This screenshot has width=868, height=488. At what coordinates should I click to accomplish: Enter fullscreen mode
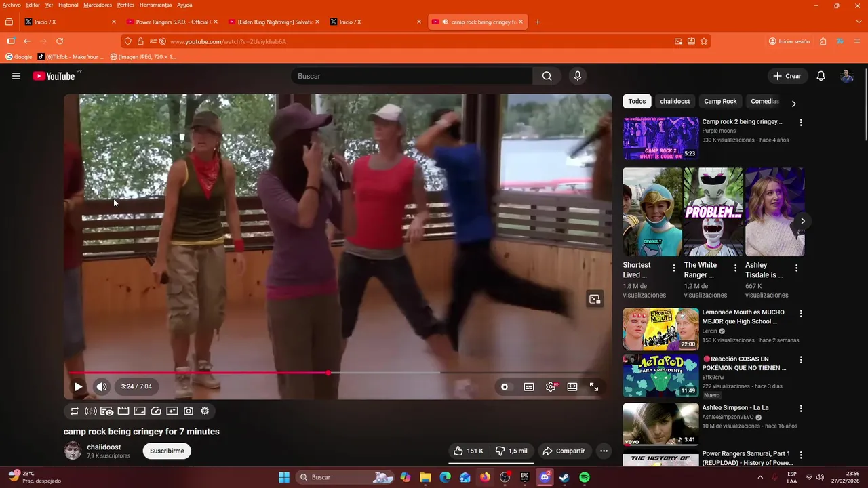coord(594,386)
